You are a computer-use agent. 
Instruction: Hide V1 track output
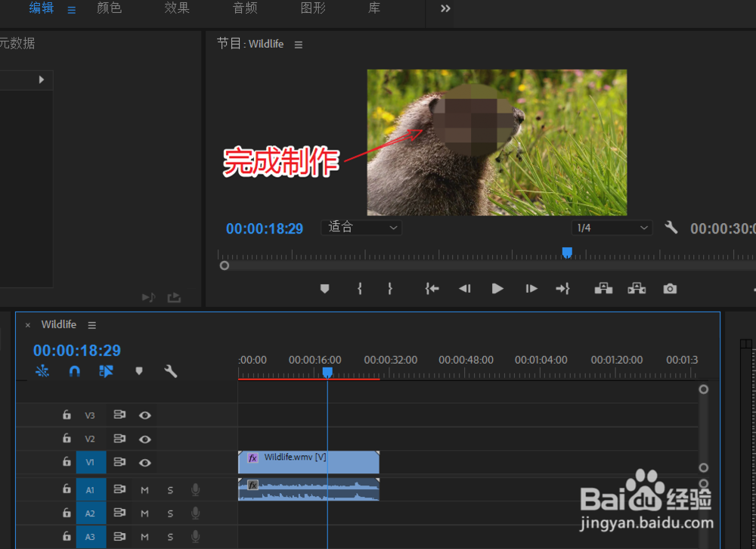145,463
